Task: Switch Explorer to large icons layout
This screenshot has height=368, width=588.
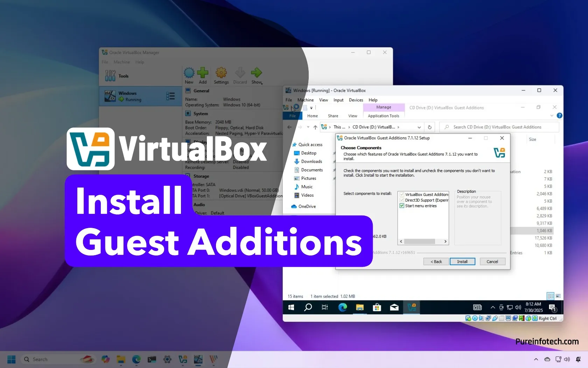Action: point(558,296)
